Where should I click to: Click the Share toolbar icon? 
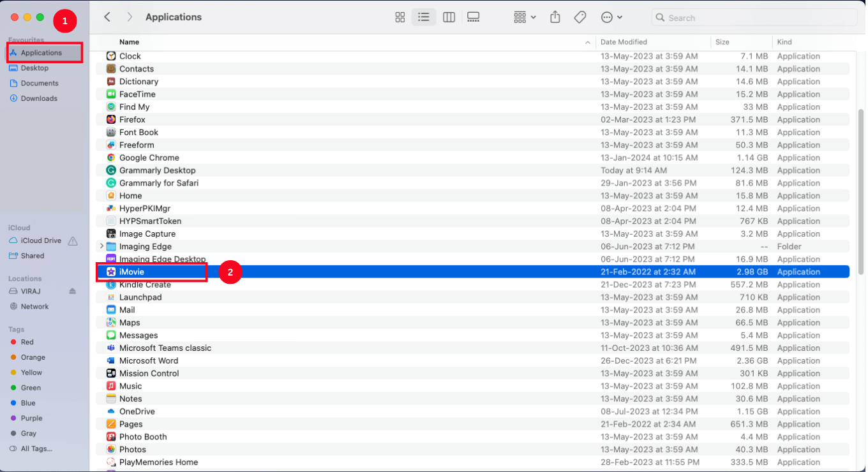pyautogui.click(x=555, y=17)
